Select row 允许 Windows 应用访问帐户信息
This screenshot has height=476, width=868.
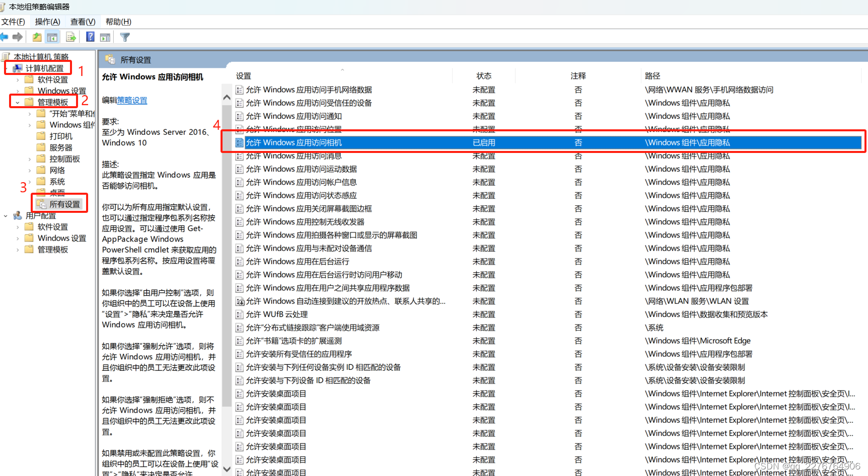[548, 182]
